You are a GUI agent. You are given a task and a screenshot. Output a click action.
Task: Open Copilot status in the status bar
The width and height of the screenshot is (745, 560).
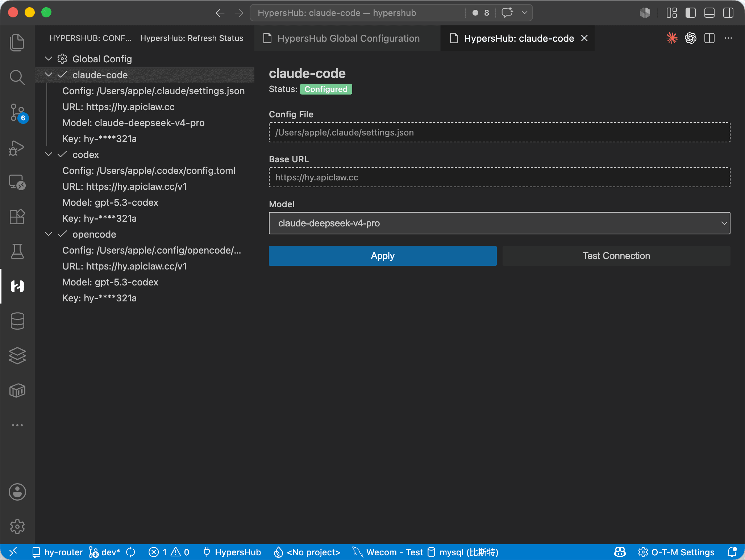click(620, 552)
